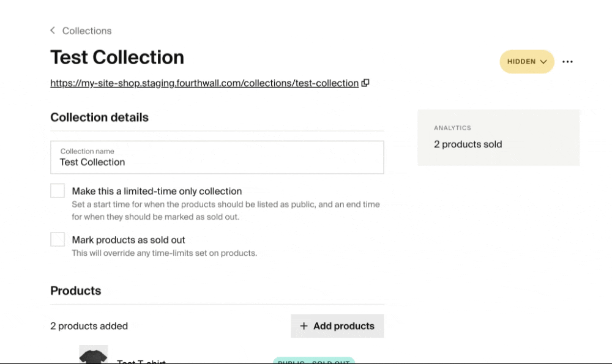Click the Products section heading
Image resolution: width=612 pixels, height=364 pixels.
coord(76,291)
